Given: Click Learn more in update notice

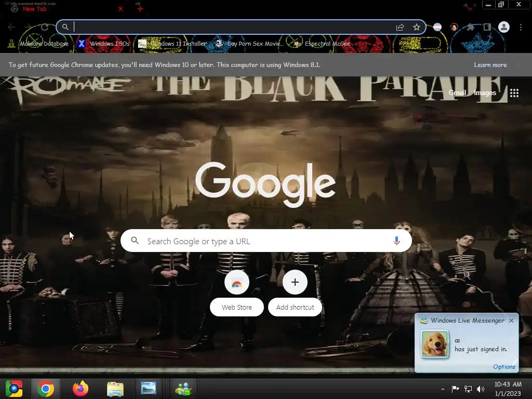Looking at the screenshot, I should 490,65.
